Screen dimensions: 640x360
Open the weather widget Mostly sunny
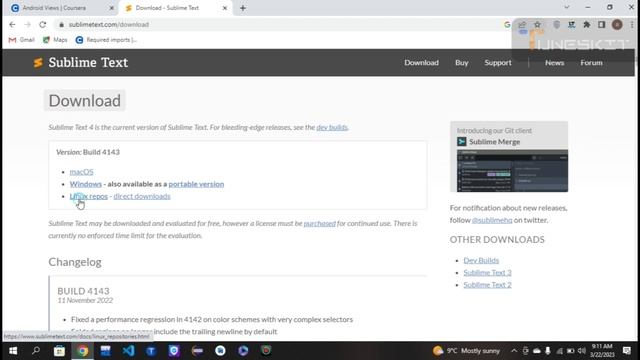467,351
